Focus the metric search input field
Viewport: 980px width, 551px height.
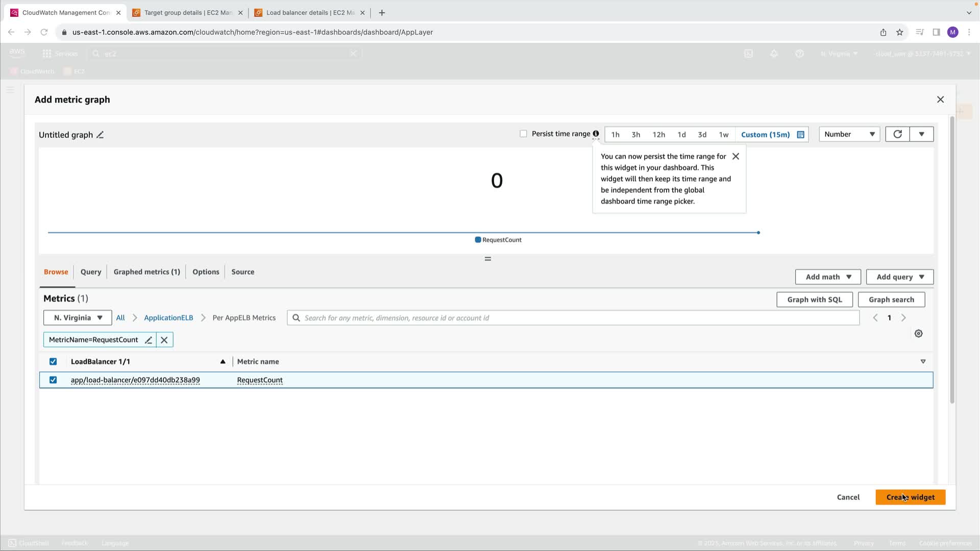577,318
